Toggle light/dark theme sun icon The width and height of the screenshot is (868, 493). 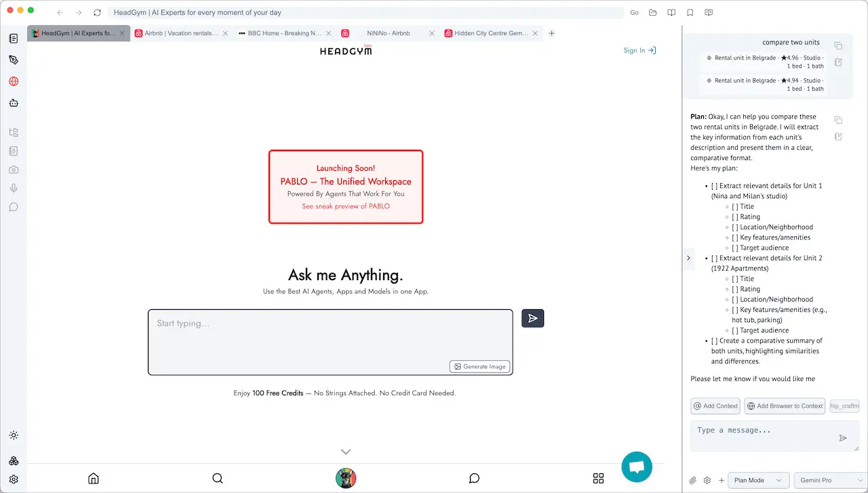[14, 435]
